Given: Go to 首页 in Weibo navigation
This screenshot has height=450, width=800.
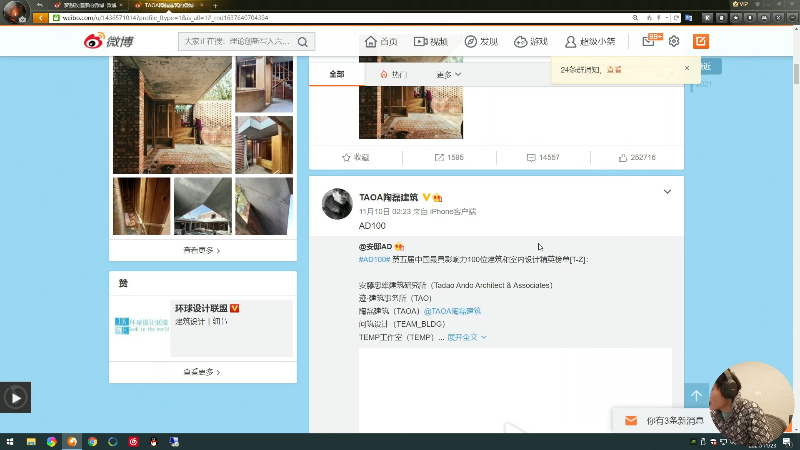Looking at the screenshot, I should point(382,41).
